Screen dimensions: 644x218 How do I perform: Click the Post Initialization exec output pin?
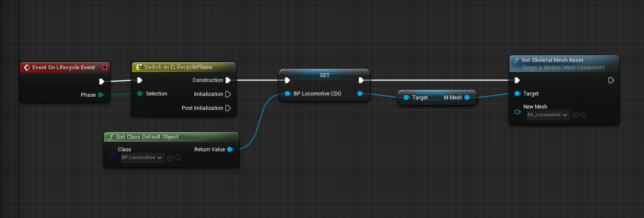click(x=228, y=108)
